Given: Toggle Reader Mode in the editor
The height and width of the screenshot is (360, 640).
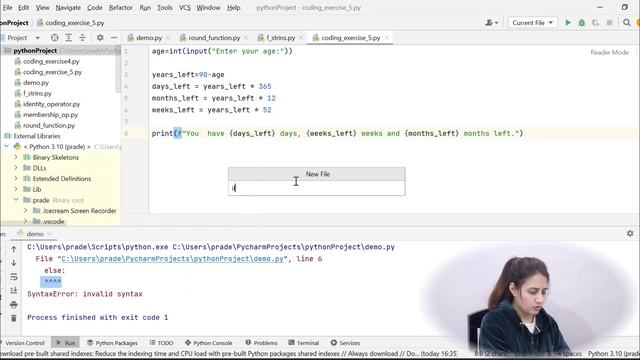Looking at the screenshot, I should tap(609, 52).
